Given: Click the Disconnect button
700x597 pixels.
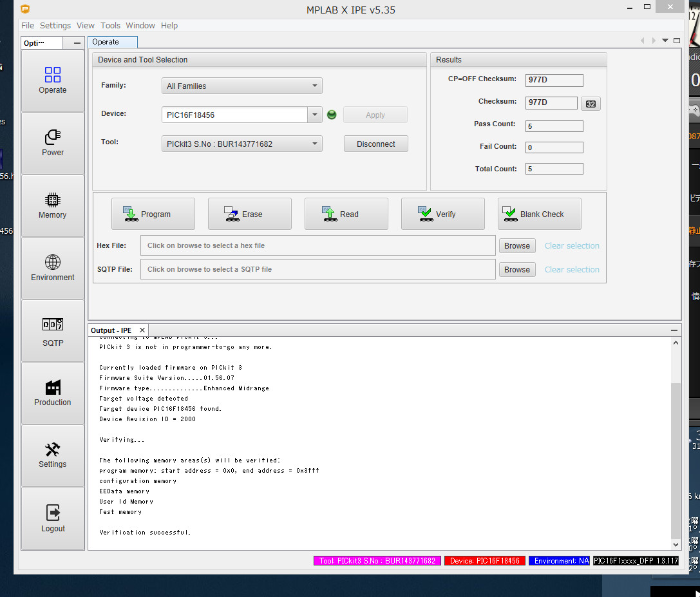Looking at the screenshot, I should [x=376, y=144].
